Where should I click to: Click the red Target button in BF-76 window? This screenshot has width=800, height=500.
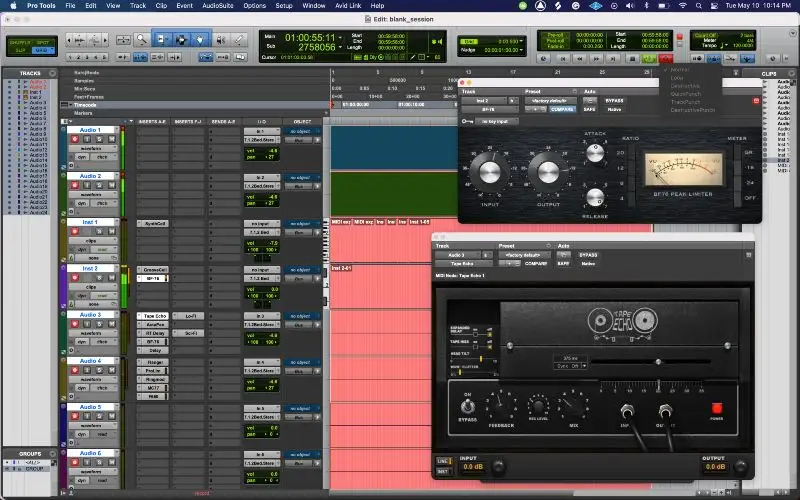tap(756, 101)
